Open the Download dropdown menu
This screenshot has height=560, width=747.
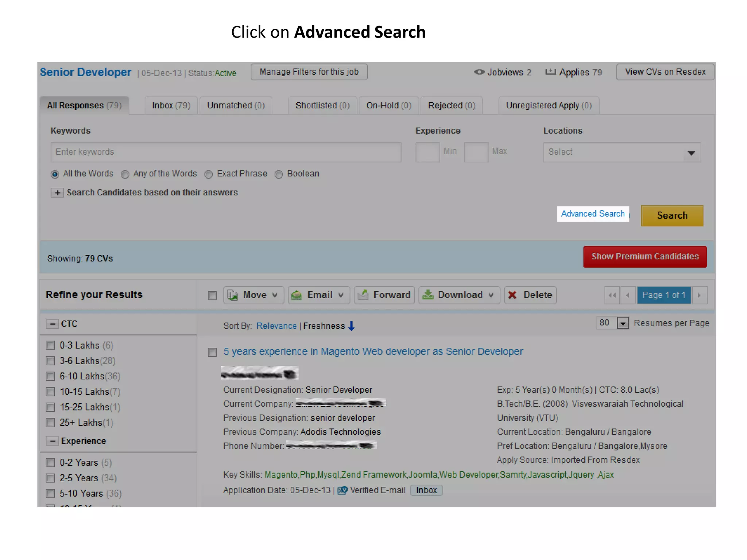tap(491, 295)
